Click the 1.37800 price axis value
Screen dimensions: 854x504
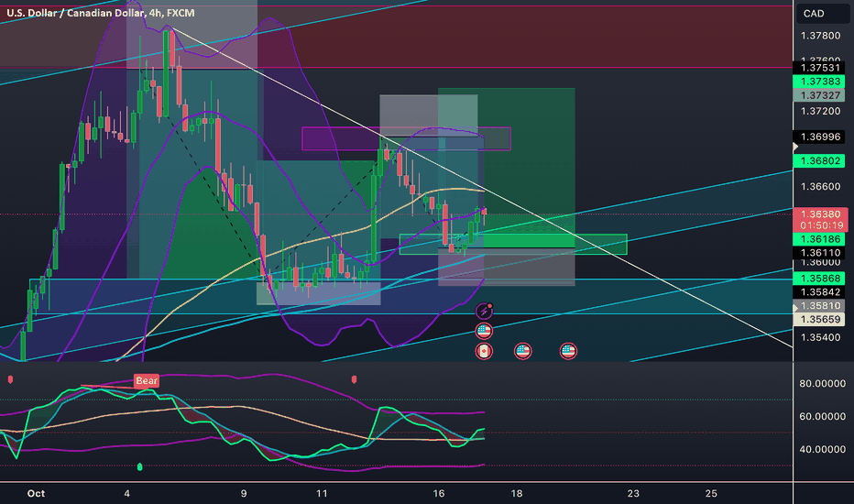tap(820, 36)
